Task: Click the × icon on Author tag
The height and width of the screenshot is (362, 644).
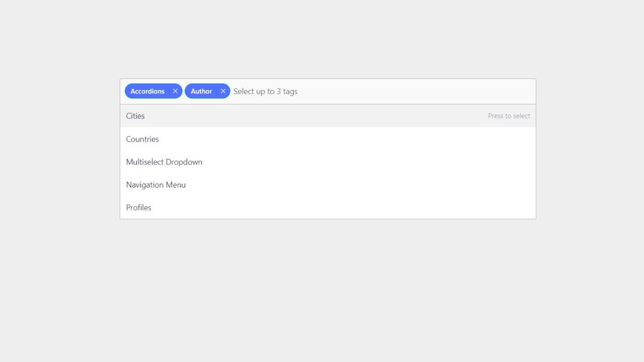Action: (x=223, y=91)
